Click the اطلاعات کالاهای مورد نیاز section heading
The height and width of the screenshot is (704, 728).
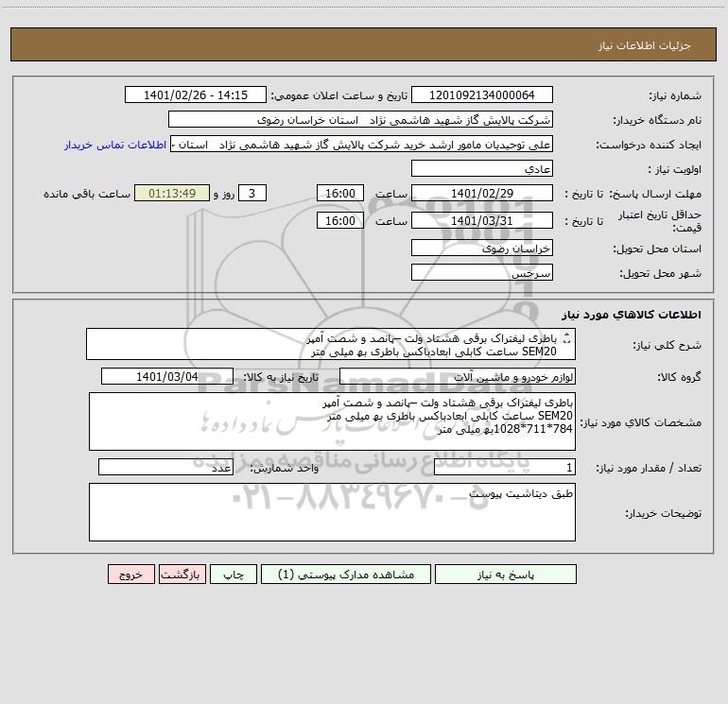[632, 315]
